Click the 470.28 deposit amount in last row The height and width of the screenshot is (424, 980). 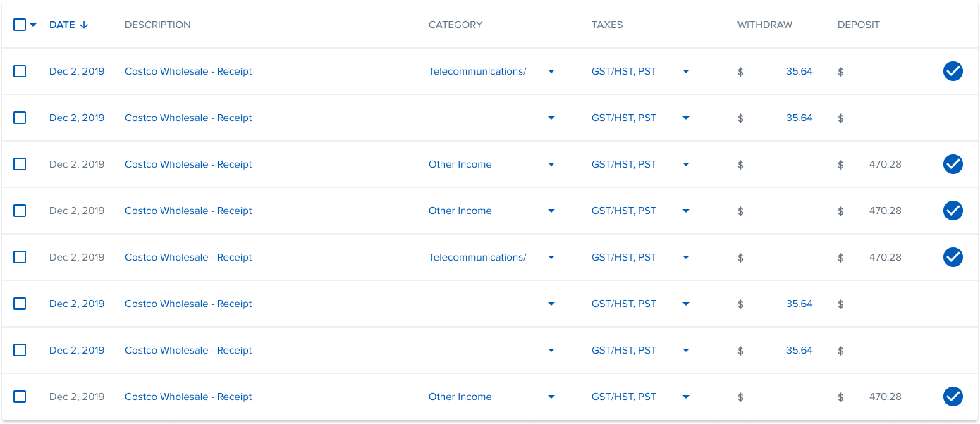pyautogui.click(x=885, y=397)
